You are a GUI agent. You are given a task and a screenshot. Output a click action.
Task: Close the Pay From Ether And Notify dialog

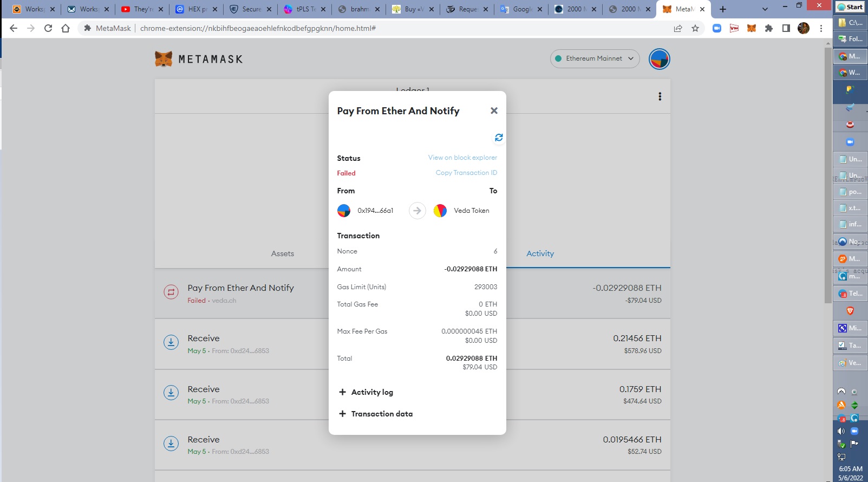tap(494, 110)
